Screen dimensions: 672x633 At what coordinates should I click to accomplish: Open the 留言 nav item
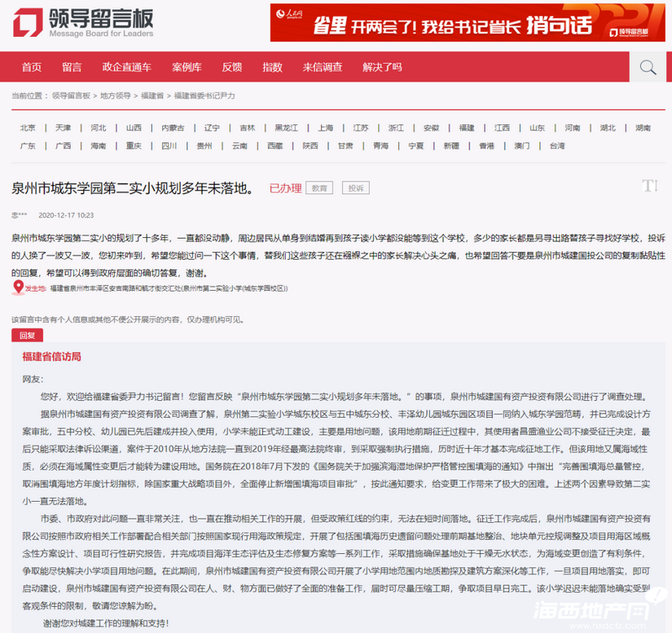coord(71,67)
